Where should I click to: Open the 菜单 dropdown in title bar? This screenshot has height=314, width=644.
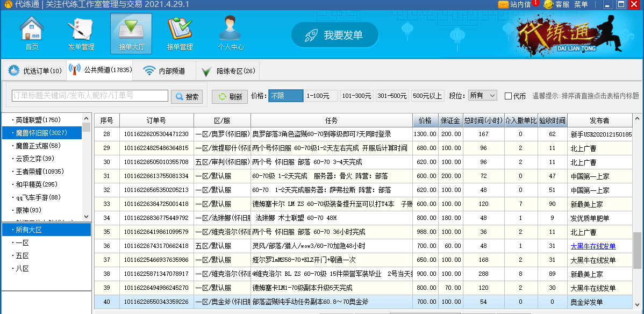[581, 4]
